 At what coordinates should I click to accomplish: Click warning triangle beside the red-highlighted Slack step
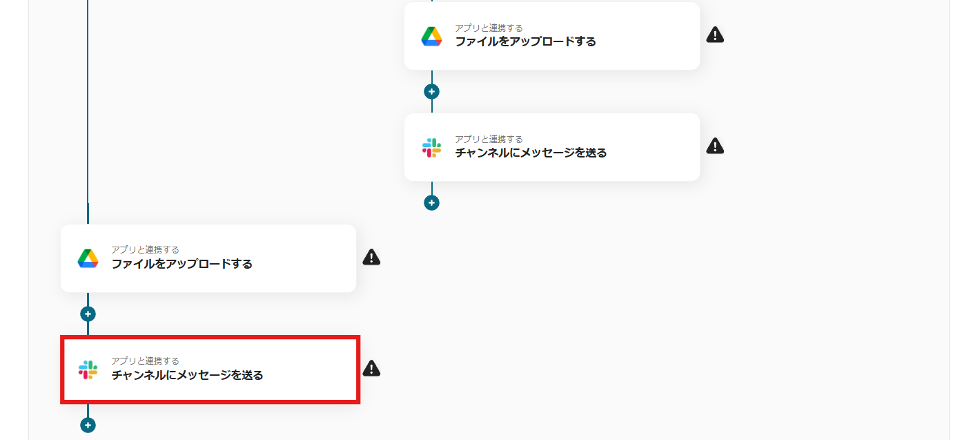click(372, 368)
